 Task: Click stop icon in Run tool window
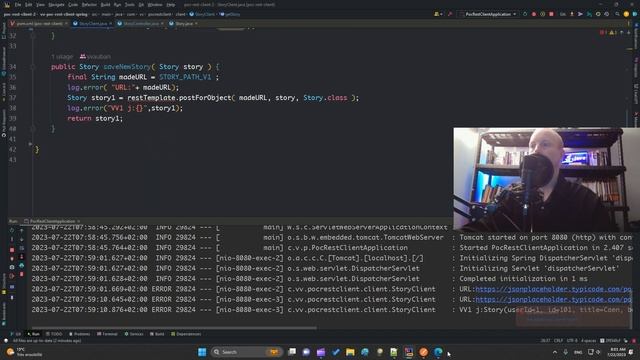pos(12,250)
